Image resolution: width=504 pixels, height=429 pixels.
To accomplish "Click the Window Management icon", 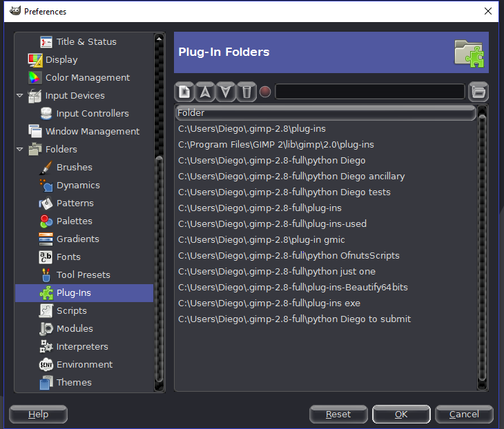I will (x=35, y=131).
